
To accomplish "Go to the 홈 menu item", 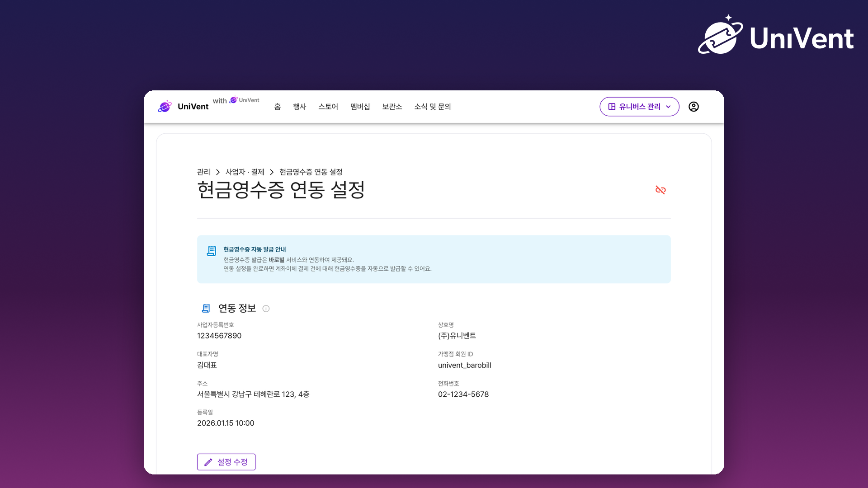I will [x=278, y=107].
